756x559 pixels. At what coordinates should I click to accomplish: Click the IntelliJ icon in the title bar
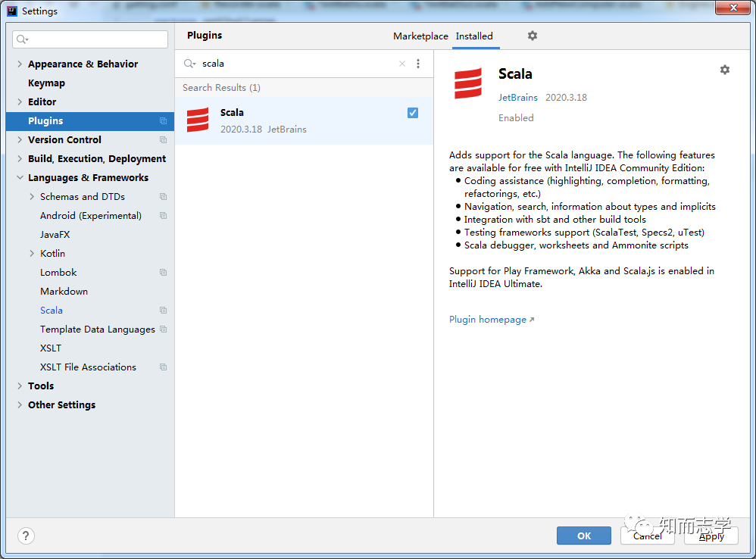[x=12, y=11]
